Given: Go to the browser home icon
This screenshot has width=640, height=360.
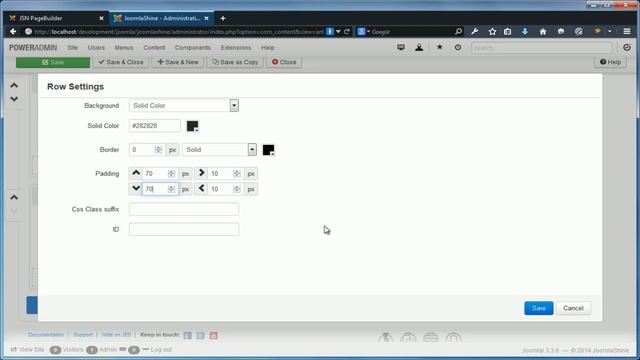Looking at the screenshot, I should (543, 31).
